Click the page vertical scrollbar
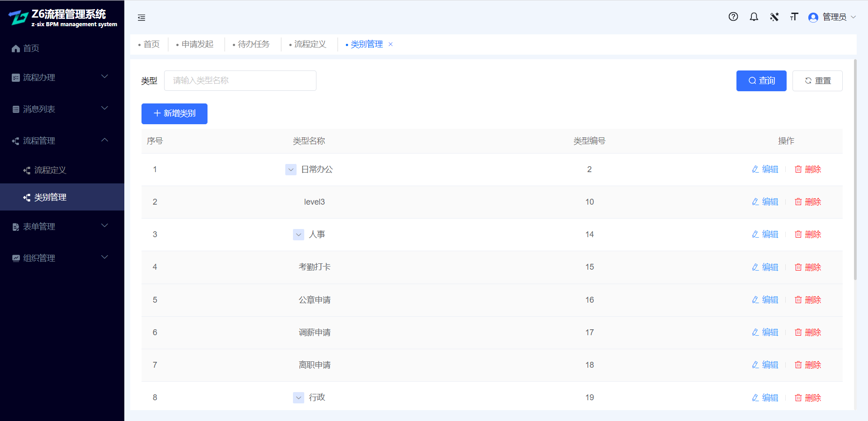Screen dimensions: 868x421 point(855,169)
